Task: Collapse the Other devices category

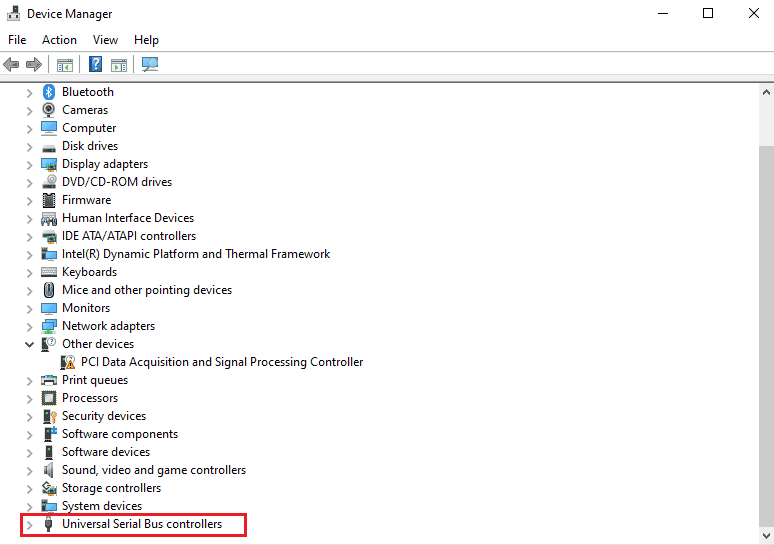Action: (x=29, y=344)
